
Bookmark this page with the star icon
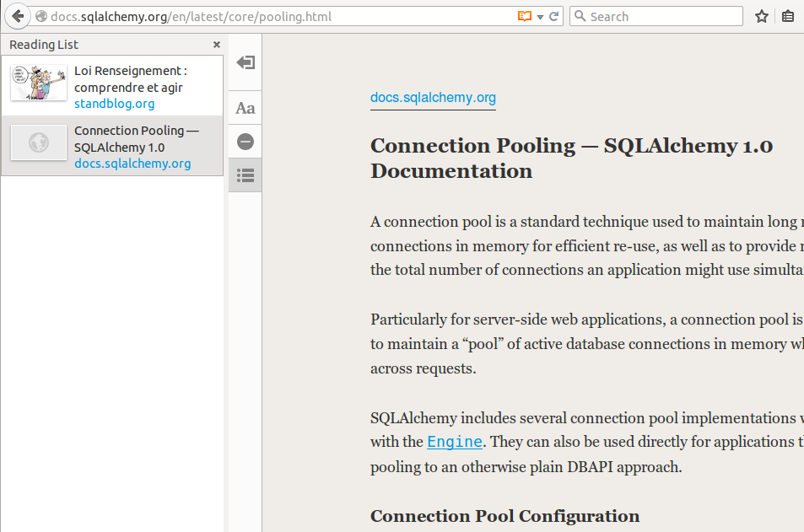click(x=762, y=16)
